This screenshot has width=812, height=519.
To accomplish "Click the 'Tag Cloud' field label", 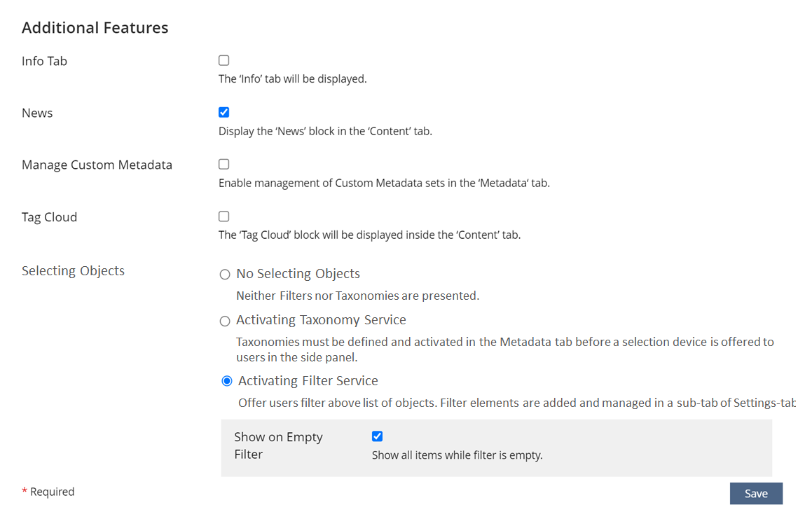I will point(49,217).
